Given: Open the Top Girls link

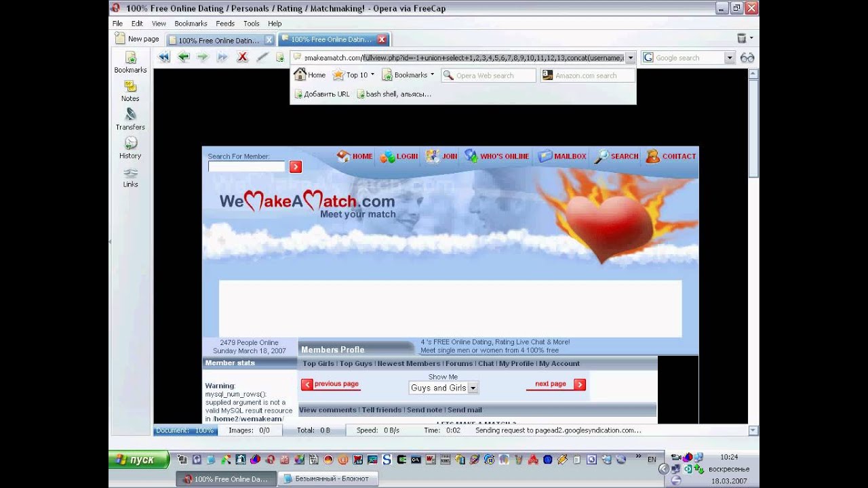Looking at the screenshot, I should [318, 364].
